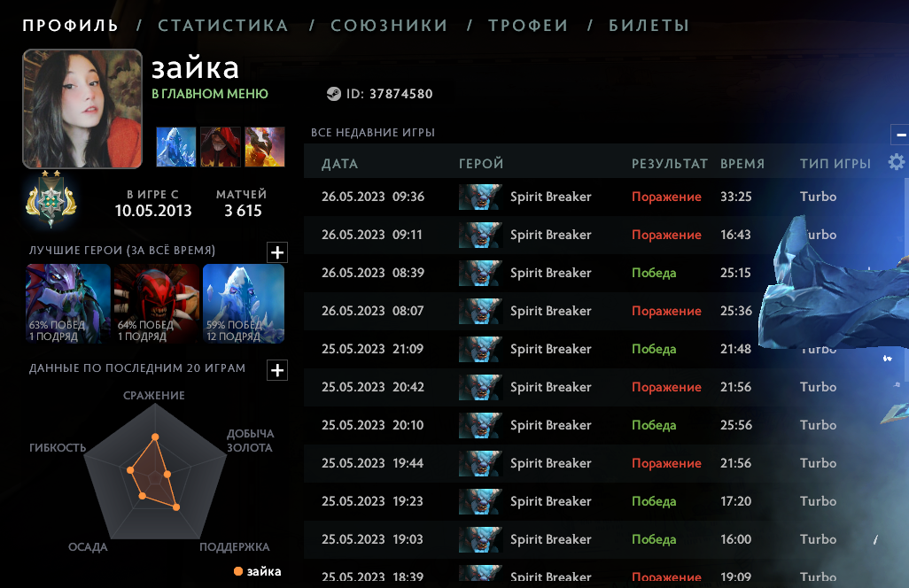Open the recent games settings gear
Screen dimensions: 909x588
click(x=897, y=162)
